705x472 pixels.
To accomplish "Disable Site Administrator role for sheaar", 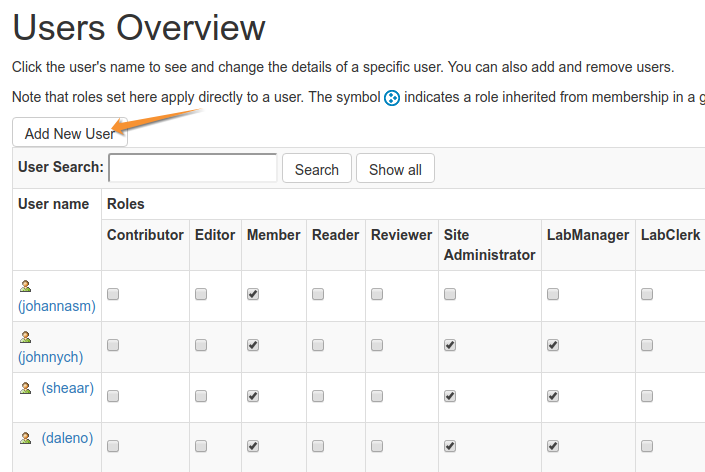I will coord(450,396).
